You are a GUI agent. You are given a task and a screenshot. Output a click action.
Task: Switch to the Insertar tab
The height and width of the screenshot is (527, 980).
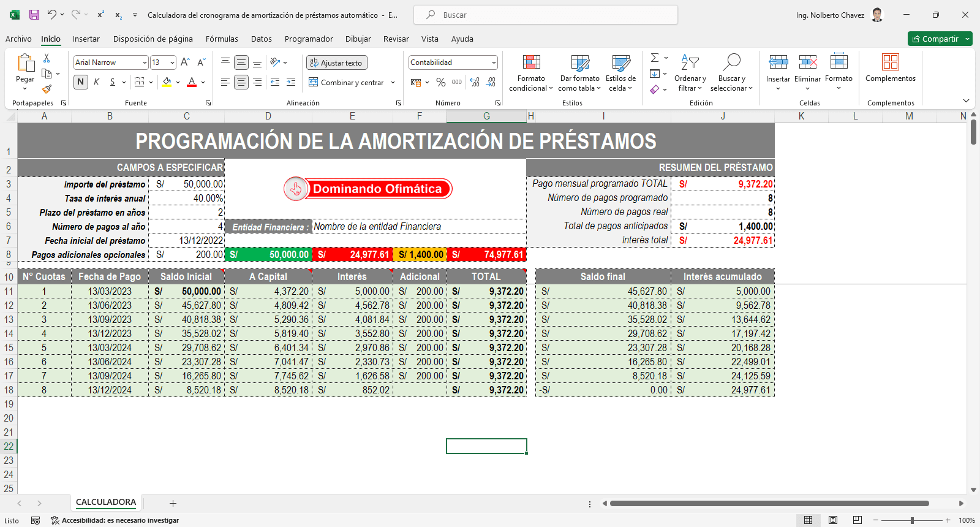86,39
